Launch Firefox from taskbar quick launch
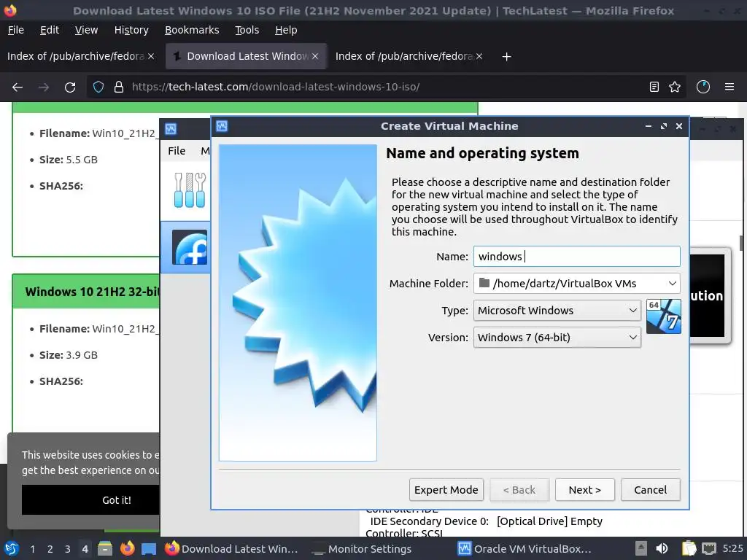 click(x=127, y=548)
